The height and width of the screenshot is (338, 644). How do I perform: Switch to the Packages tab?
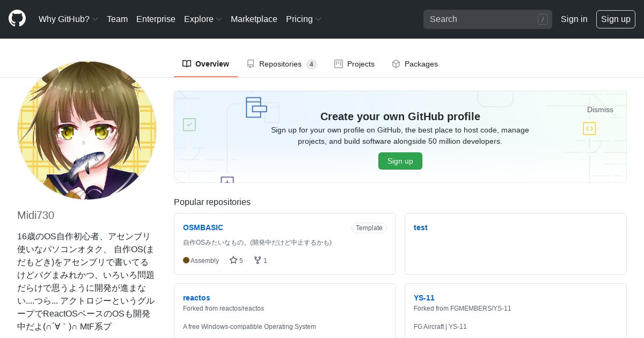coord(415,64)
